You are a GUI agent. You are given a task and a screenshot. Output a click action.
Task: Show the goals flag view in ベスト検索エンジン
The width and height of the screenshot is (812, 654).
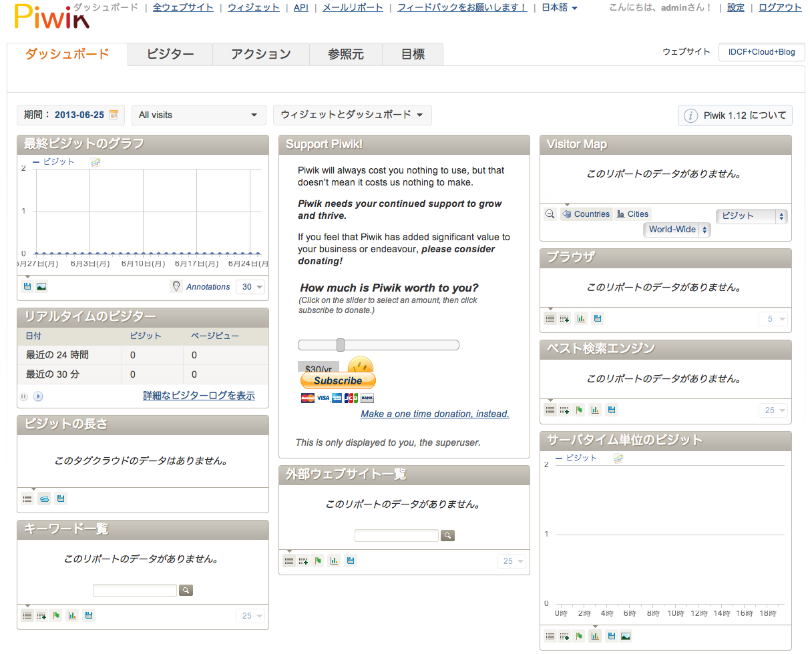(x=579, y=410)
